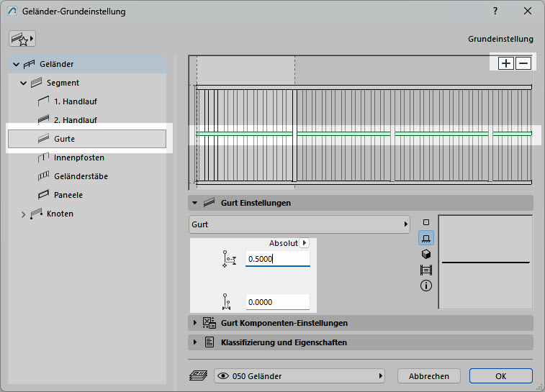Expand Gurt Komponenten-Einstellungen section

[x=194, y=323]
